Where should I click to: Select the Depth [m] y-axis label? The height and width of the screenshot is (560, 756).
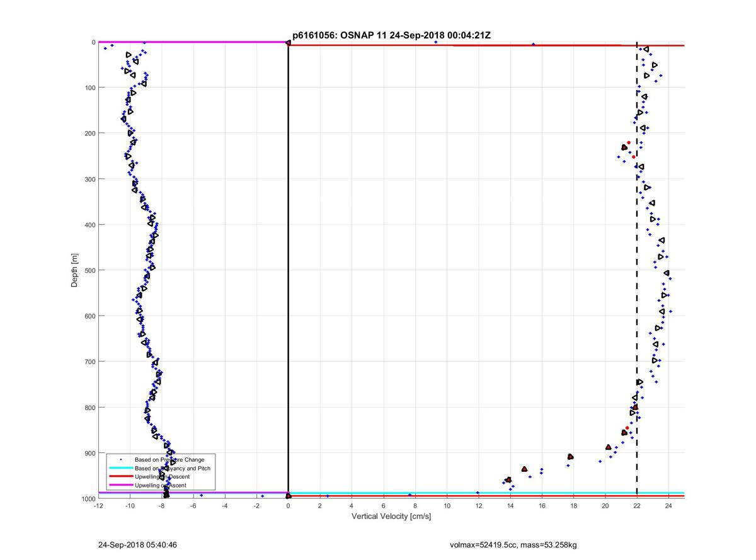point(74,270)
